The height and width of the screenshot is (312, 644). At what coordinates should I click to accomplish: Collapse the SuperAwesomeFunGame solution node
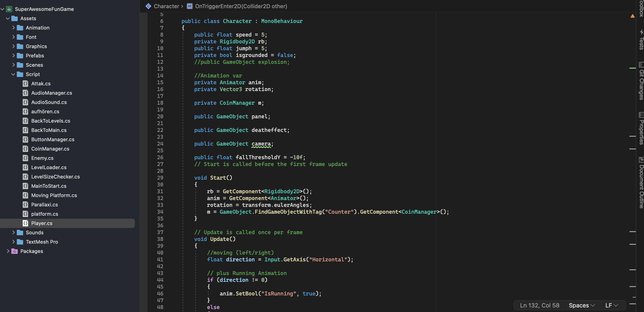click(x=2, y=9)
